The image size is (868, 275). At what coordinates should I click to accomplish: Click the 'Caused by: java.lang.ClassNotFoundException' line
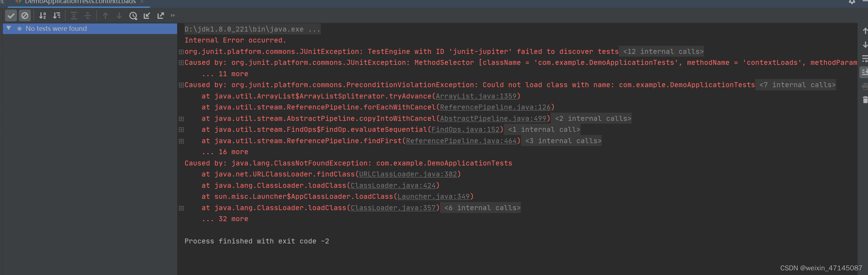click(348, 163)
